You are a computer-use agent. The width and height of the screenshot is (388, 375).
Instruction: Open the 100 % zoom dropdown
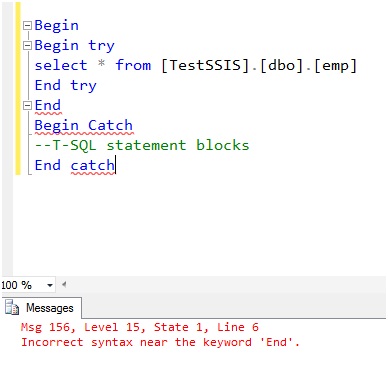click(50, 285)
